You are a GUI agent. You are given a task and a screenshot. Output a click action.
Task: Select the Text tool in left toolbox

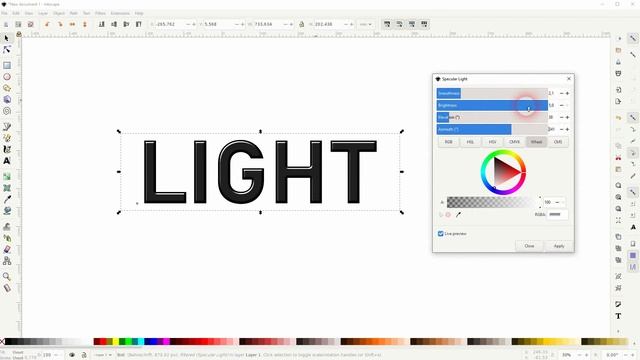(x=7, y=161)
